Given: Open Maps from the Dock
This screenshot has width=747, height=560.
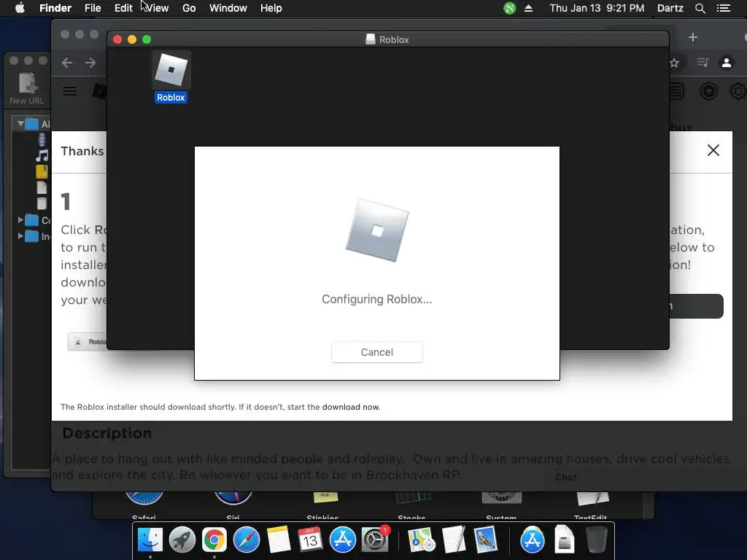Looking at the screenshot, I should (x=421, y=540).
